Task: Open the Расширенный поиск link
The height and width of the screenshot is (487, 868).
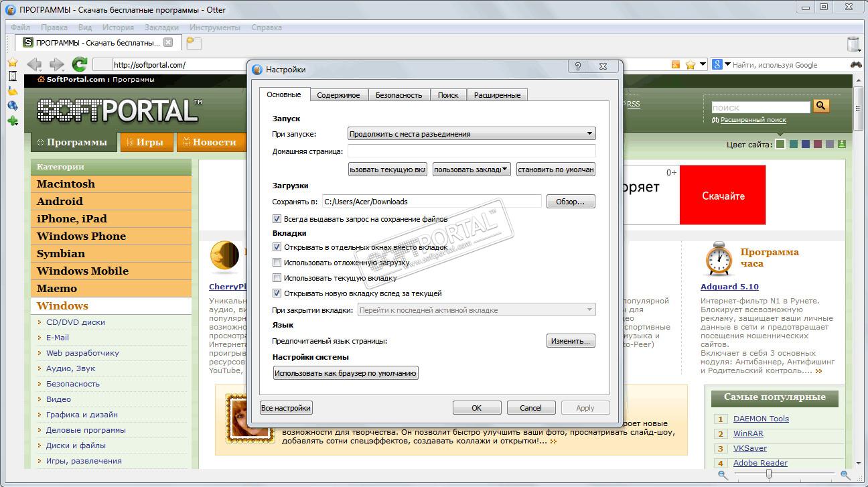Action: click(753, 120)
